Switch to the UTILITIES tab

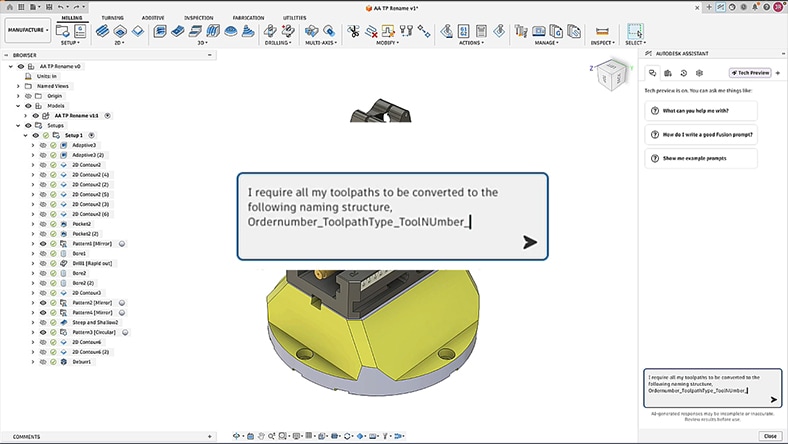[x=294, y=18]
